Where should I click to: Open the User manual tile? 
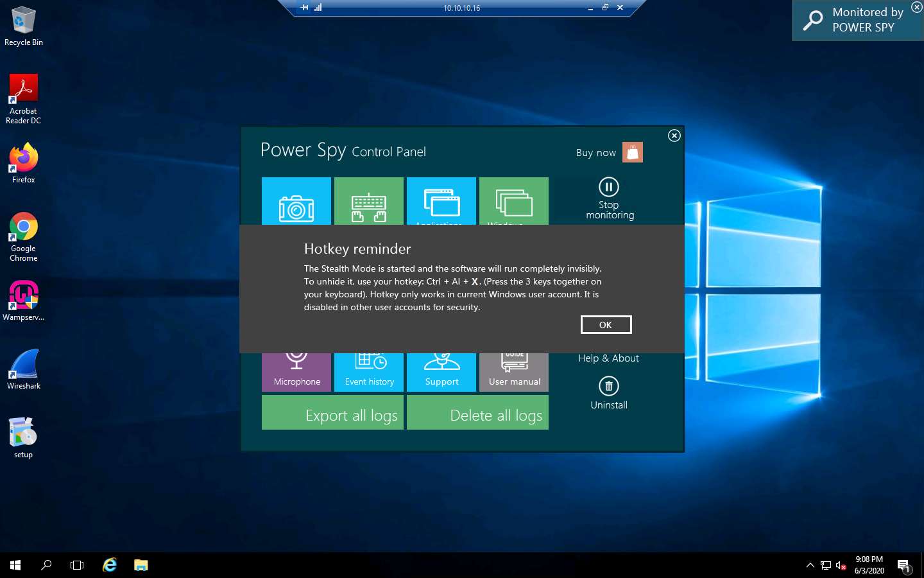pos(514,372)
